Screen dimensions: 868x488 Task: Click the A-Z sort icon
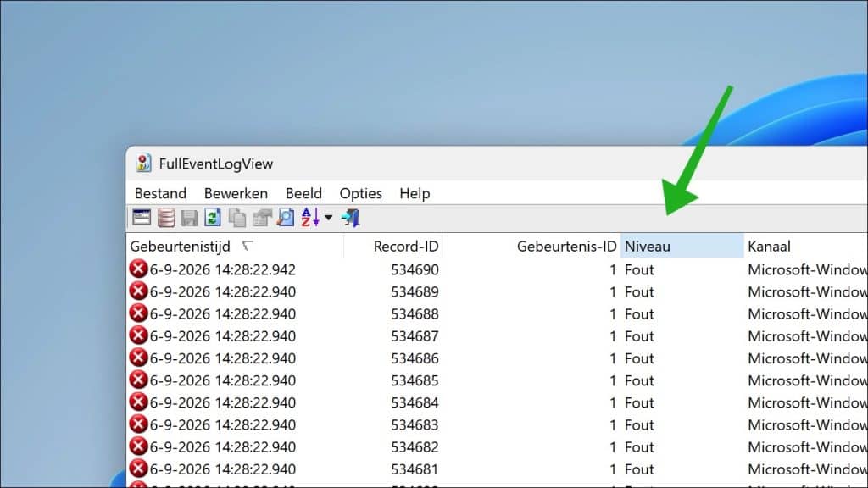pyautogui.click(x=310, y=218)
